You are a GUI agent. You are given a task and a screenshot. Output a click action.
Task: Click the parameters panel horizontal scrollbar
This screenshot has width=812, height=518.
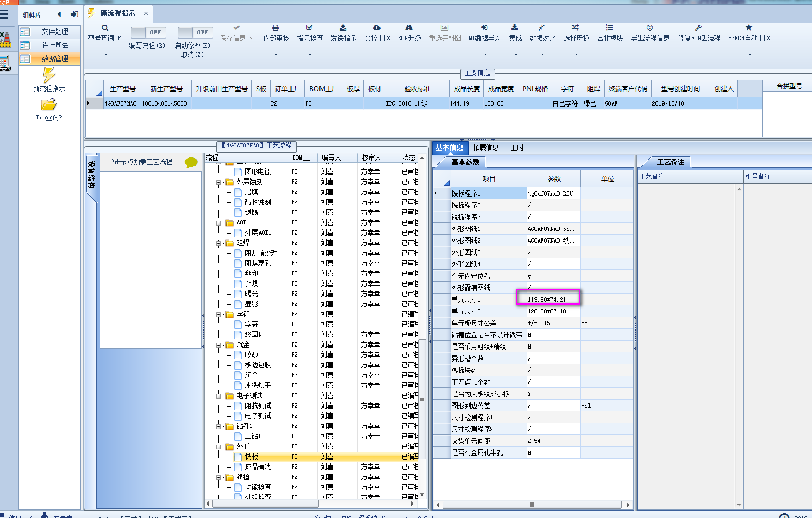click(x=532, y=505)
